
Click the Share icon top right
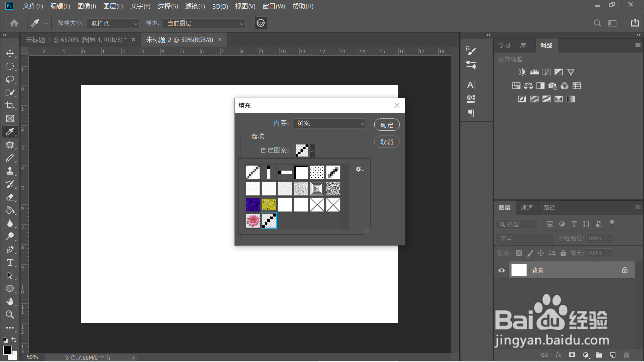pyautogui.click(x=635, y=23)
